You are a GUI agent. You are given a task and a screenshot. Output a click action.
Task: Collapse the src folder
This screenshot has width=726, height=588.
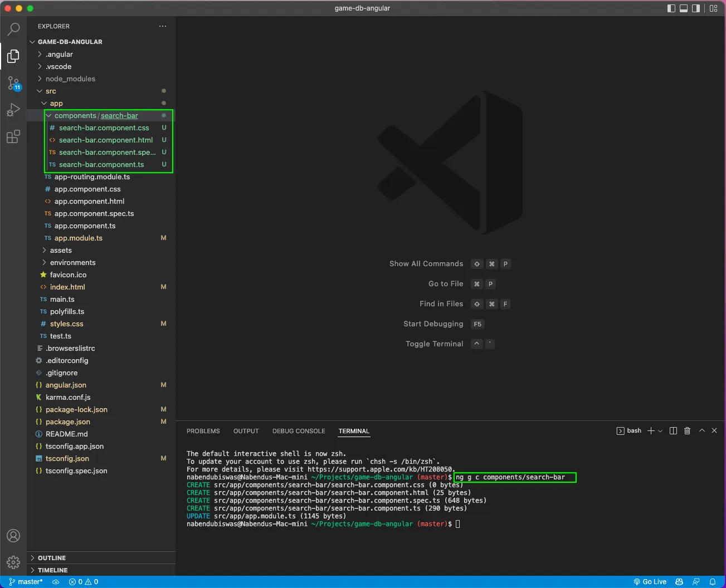coord(101,91)
